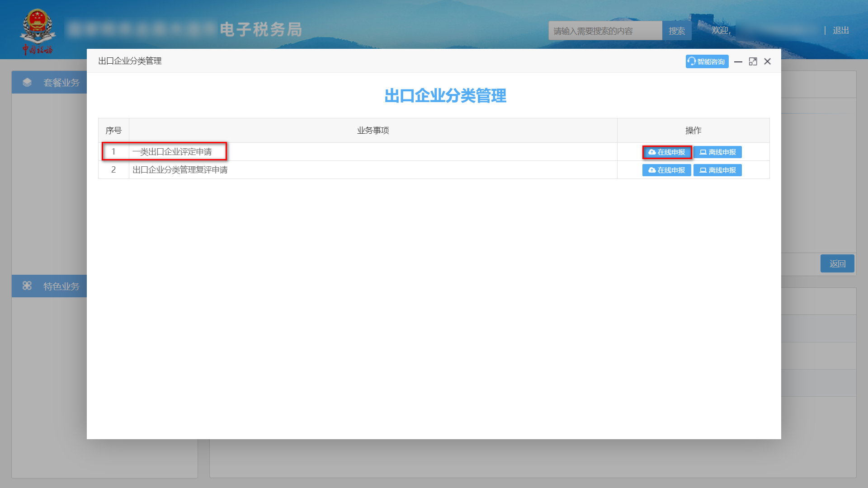
Task: Select the 特色业务 icon in sidebar
Action: pyautogui.click(x=28, y=286)
